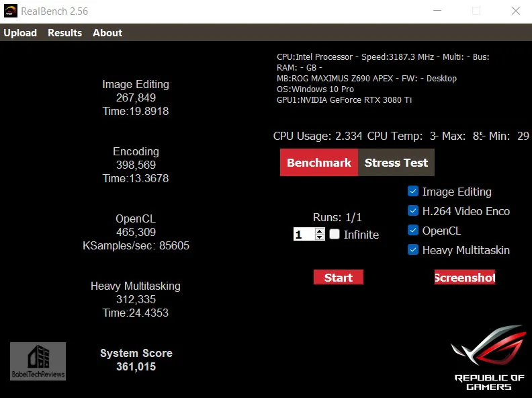Viewport: 532px width, 398px height.
Task: Click the CPU:Intel Processor speed line
Action: pos(383,57)
